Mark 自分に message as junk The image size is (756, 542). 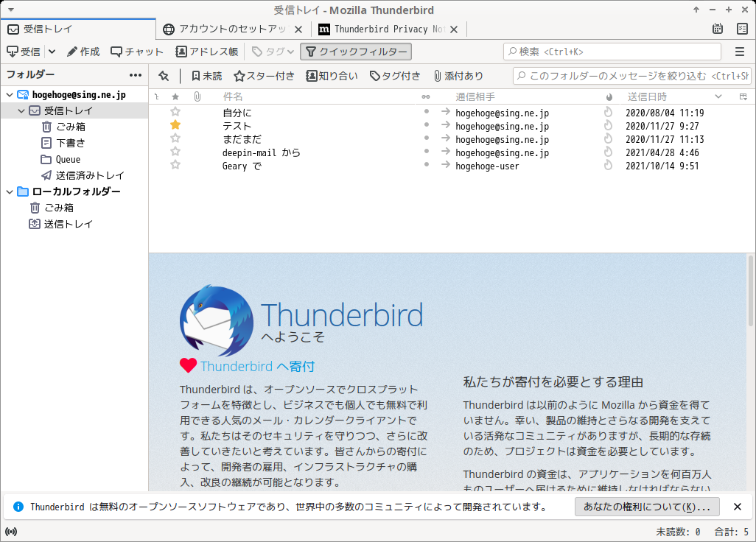[609, 112]
